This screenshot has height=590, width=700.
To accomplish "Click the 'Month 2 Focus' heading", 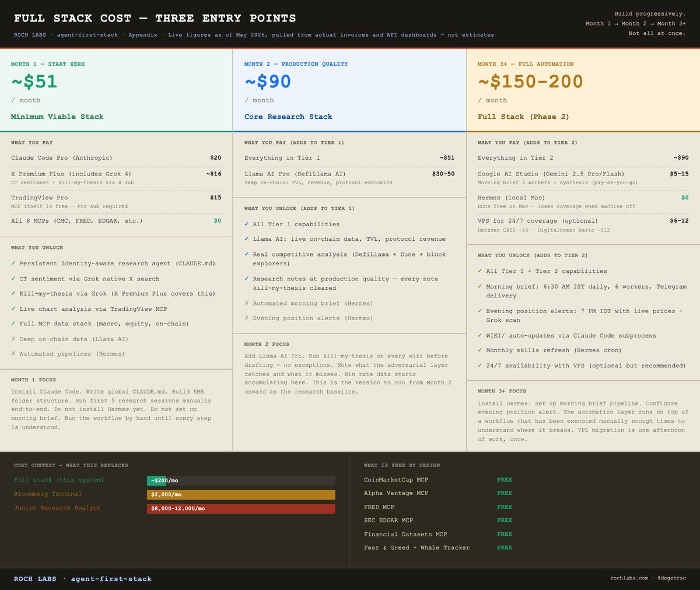I will [x=267, y=344].
